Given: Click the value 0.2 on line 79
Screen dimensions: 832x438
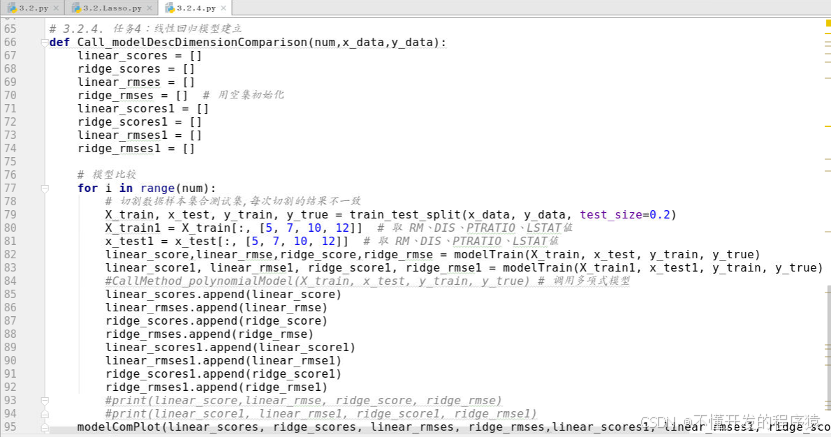Looking at the screenshot, I should (660, 215).
